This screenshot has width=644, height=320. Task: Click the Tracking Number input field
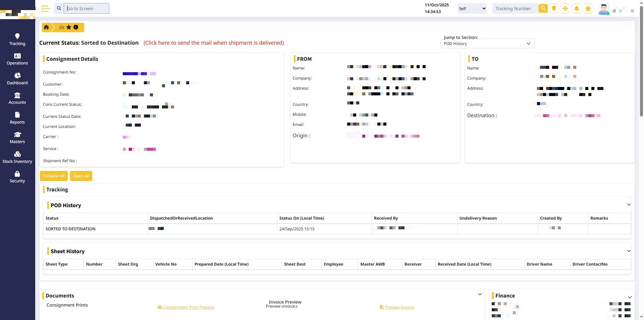coord(515,9)
